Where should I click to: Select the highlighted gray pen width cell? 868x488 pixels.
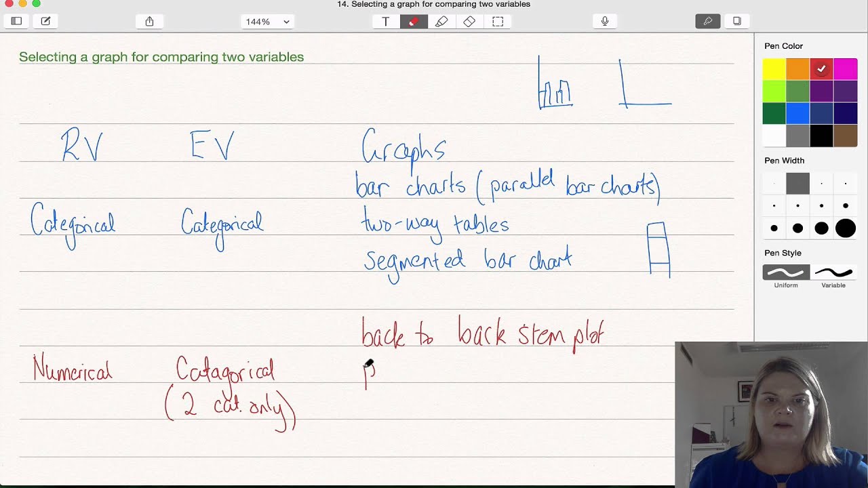tap(797, 183)
